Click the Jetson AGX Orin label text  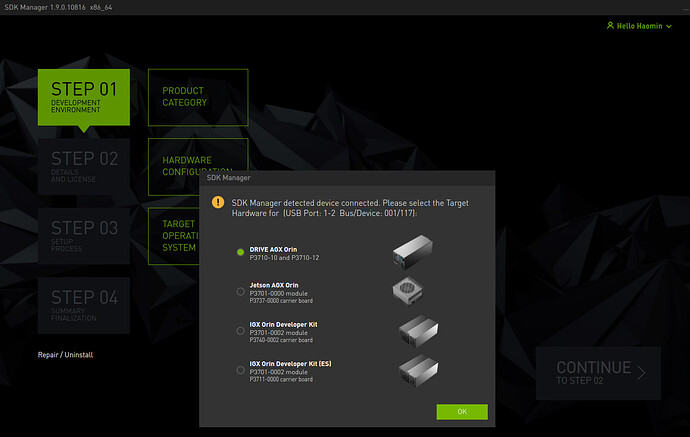point(274,285)
